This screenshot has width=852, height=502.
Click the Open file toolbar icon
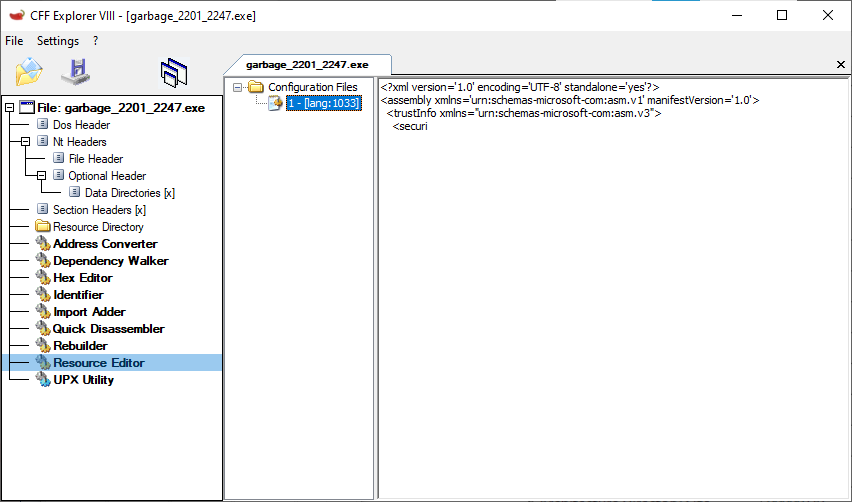[x=30, y=73]
